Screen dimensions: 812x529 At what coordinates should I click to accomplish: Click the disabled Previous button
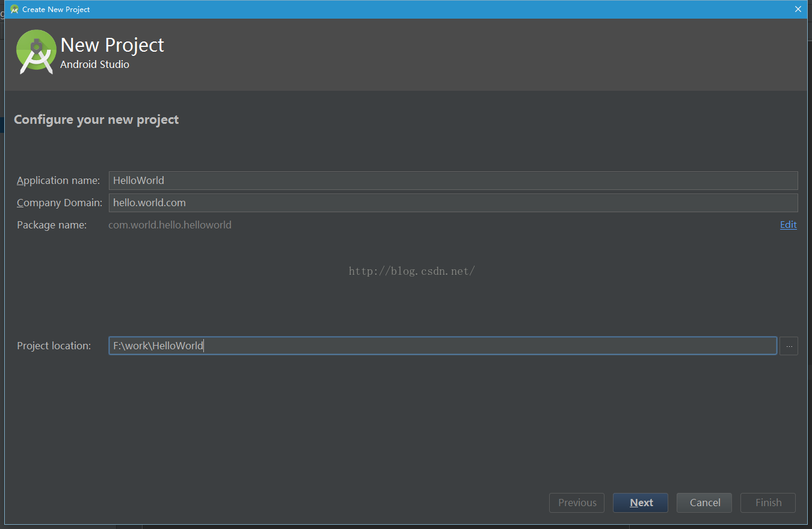[x=577, y=503]
